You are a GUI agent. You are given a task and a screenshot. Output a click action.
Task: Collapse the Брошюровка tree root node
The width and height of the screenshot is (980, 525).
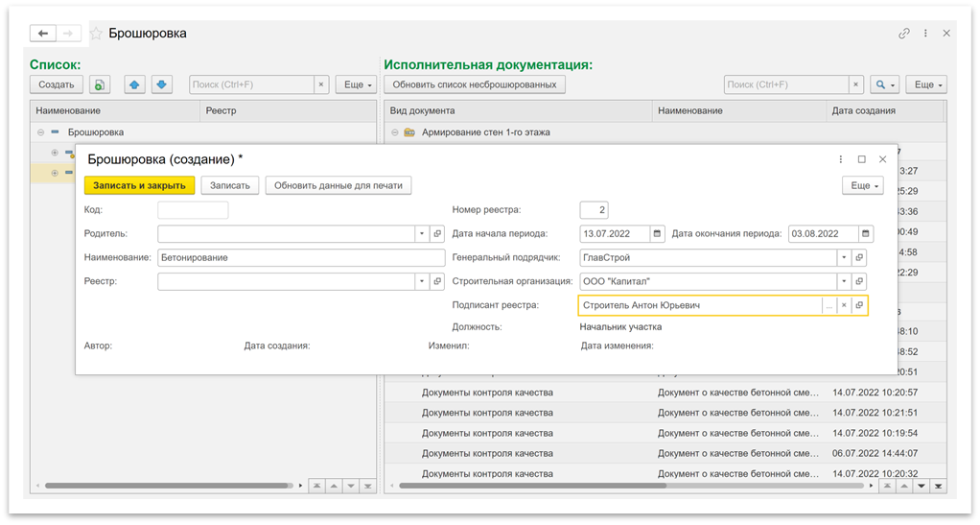tap(40, 132)
